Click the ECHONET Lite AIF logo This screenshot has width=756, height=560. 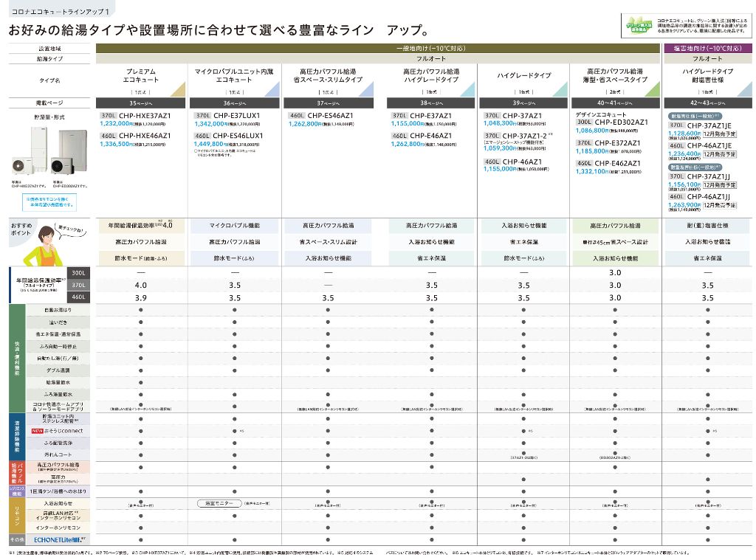click(58, 540)
